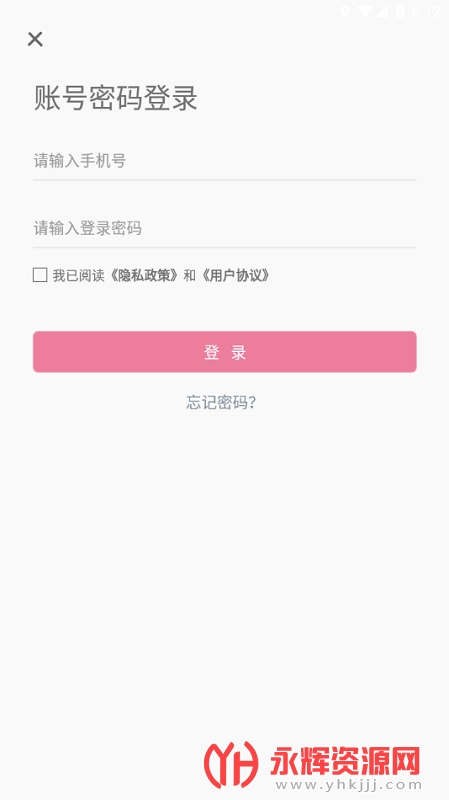Click the underline beneath the phone number field
This screenshot has height=800, width=449.
[x=224, y=180]
